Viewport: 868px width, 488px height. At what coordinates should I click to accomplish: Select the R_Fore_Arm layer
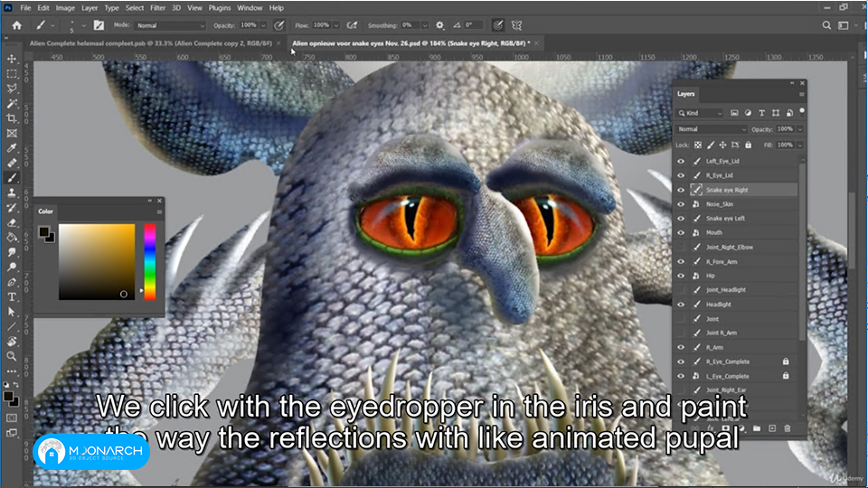722,262
